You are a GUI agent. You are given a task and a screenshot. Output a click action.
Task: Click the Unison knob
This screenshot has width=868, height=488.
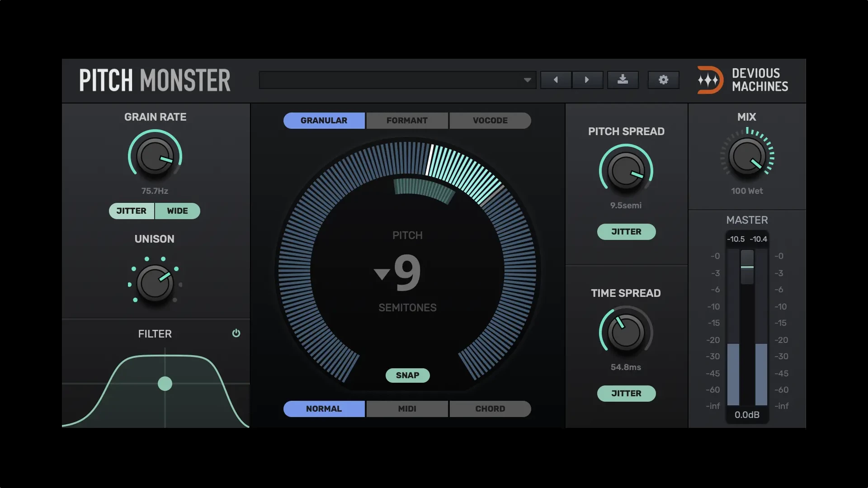(x=155, y=283)
